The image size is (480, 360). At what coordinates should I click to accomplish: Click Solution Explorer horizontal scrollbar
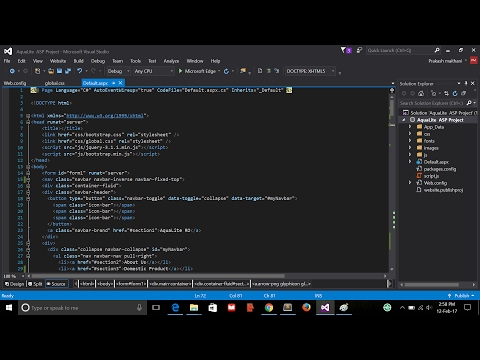pos(432,285)
